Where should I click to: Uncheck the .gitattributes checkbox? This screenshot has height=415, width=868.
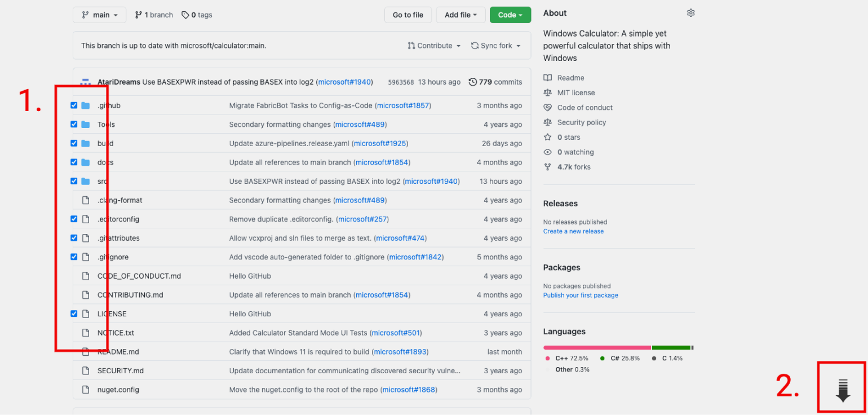pos(74,238)
